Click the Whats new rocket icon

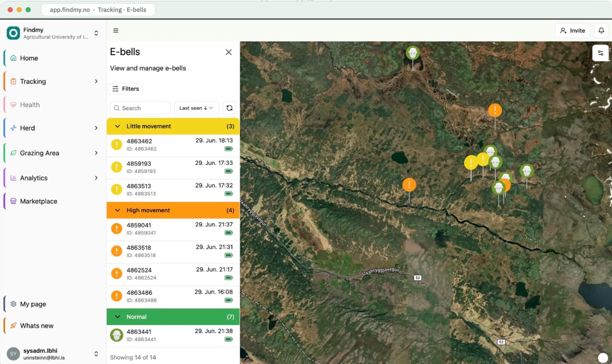[x=13, y=326]
